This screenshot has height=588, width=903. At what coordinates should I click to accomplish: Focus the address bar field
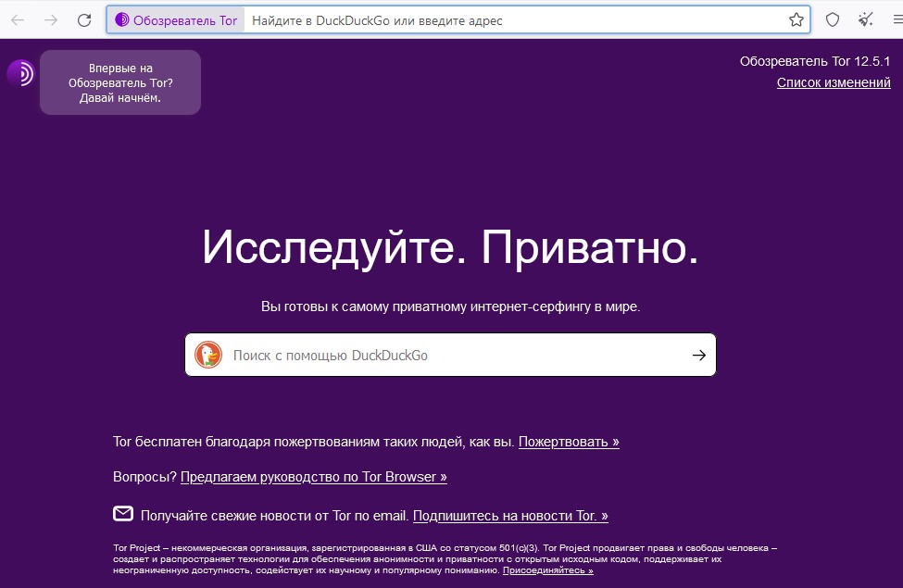tap(516, 20)
